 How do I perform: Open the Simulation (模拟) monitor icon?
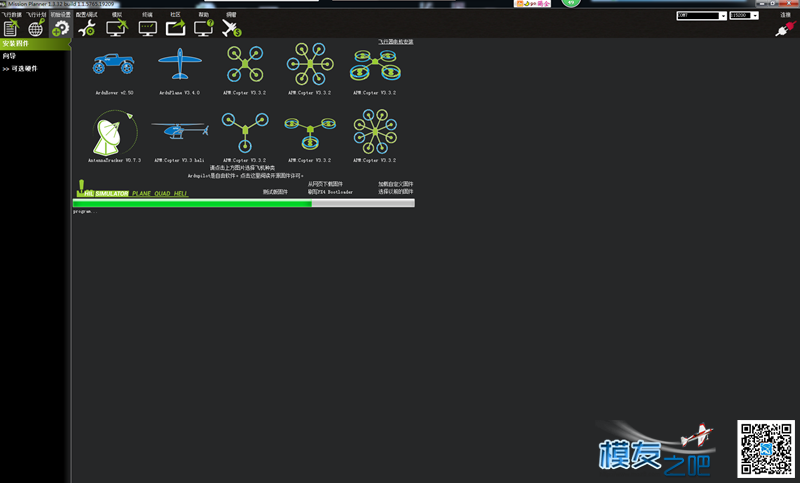[x=117, y=28]
